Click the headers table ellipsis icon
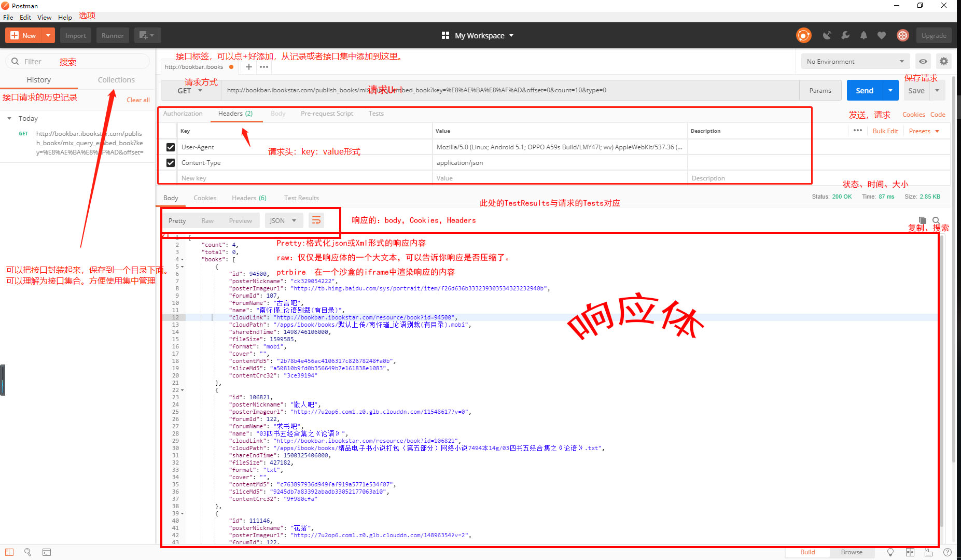Screen dimensions: 961x560 pyautogui.click(x=858, y=131)
